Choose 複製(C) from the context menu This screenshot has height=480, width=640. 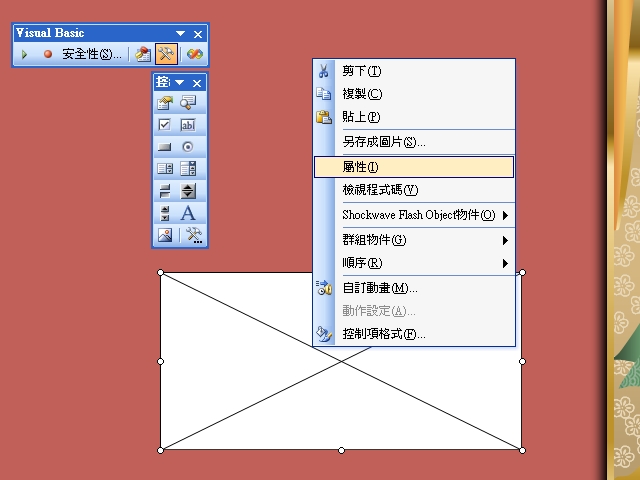pyautogui.click(x=414, y=94)
